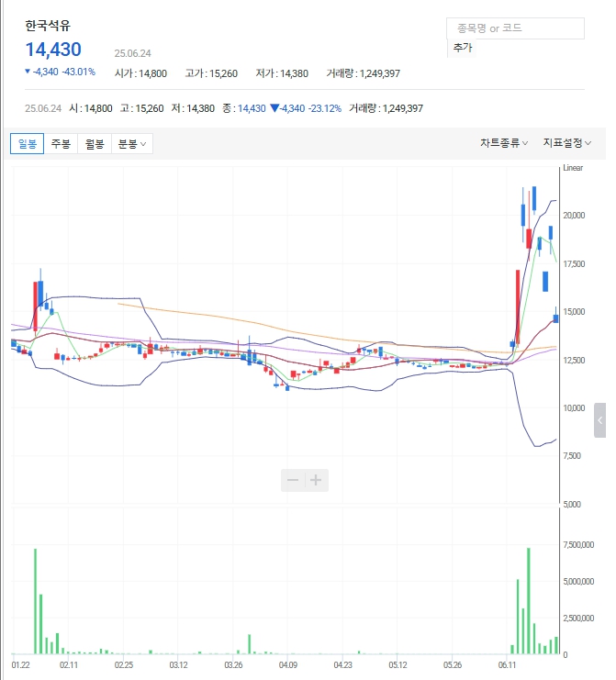Select the 고가: 15,260 high price text

point(211,73)
